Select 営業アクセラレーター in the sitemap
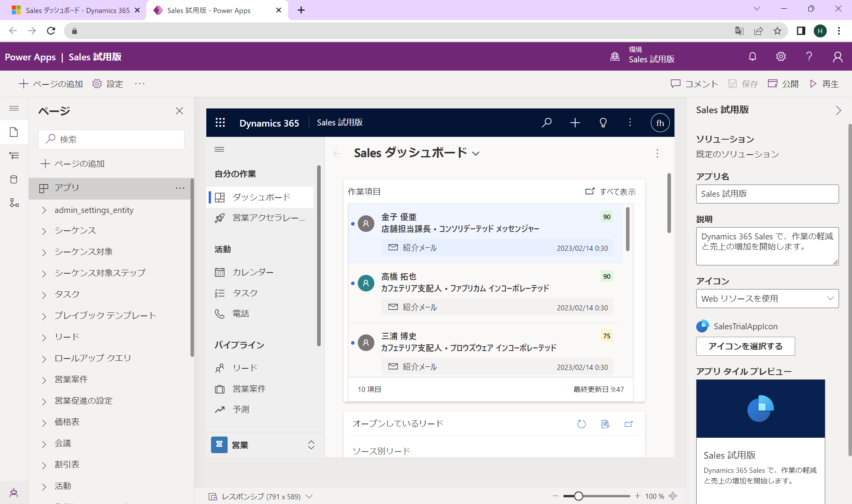Viewport: 852px width, 504px height. pos(260,218)
